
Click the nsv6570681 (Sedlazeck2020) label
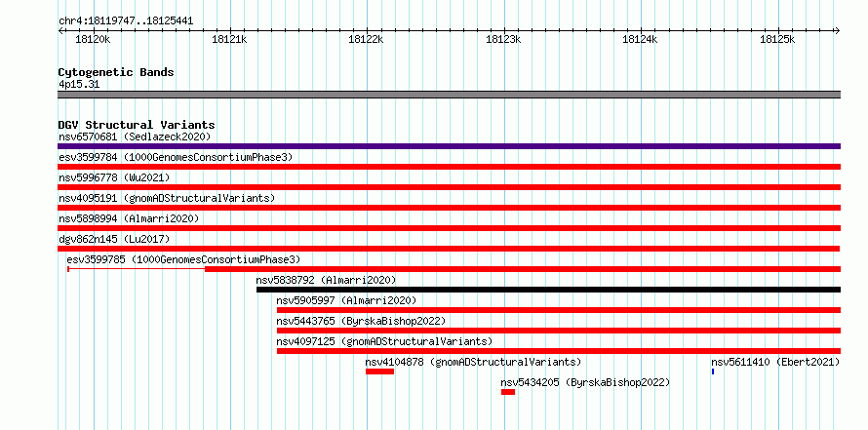135,137
